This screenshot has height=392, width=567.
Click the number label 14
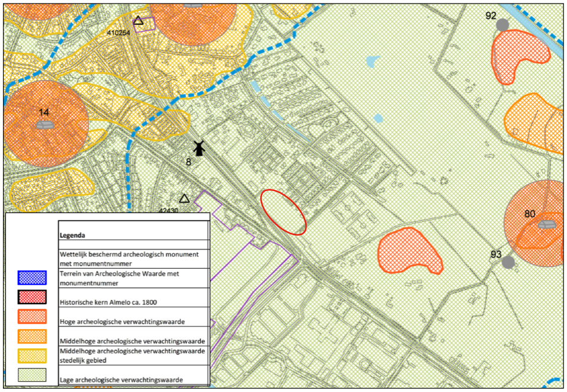pyautogui.click(x=44, y=113)
